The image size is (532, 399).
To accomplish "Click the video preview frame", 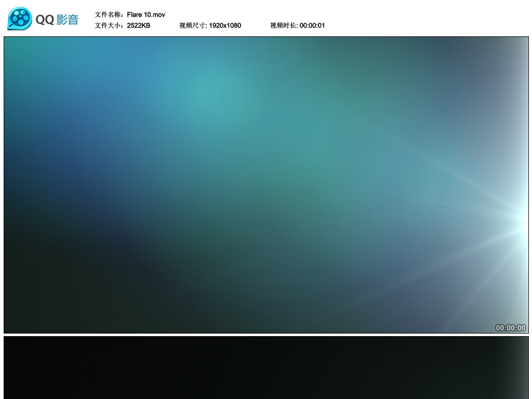I will coord(266,184).
